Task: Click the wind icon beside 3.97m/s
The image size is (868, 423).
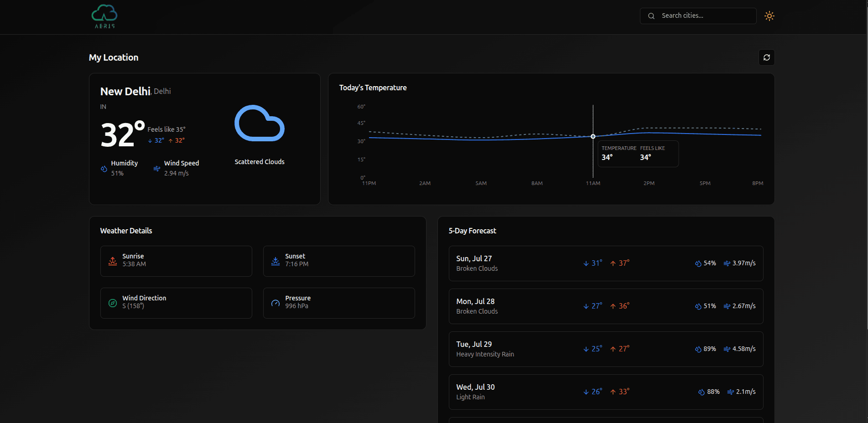Action: (x=727, y=263)
